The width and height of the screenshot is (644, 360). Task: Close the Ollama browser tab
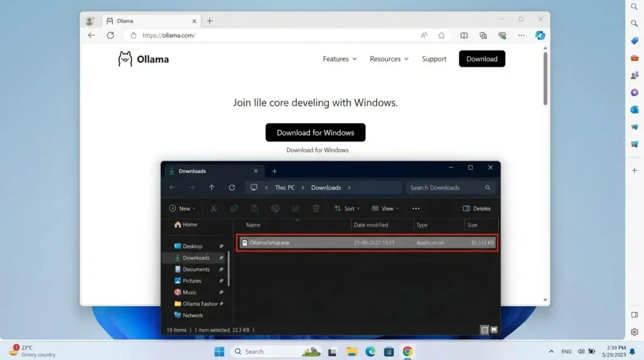pyautogui.click(x=194, y=21)
